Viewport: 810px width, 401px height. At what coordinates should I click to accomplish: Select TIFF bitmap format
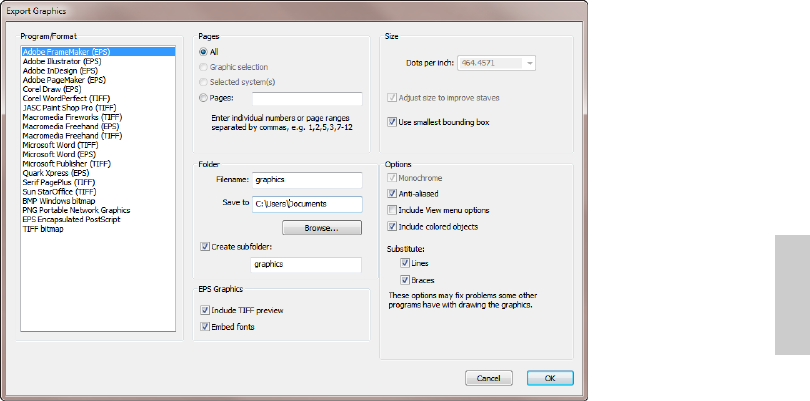[x=98, y=228]
